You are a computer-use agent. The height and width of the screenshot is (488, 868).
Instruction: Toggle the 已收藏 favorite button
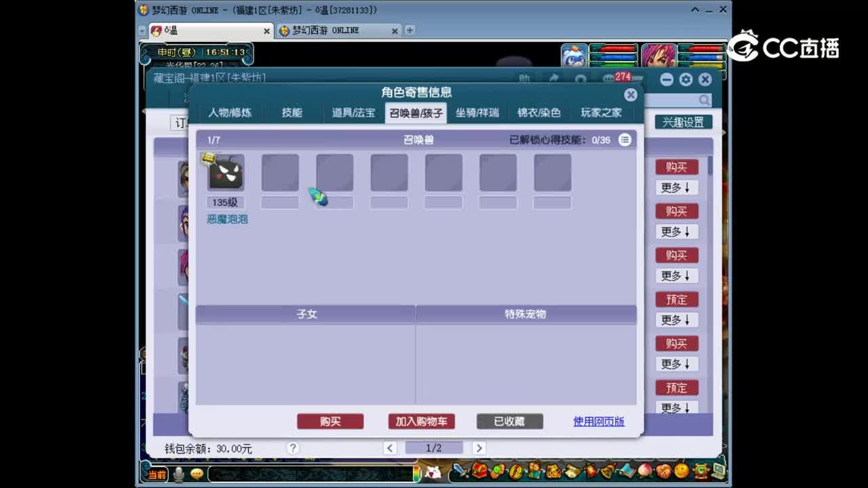point(509,421)
